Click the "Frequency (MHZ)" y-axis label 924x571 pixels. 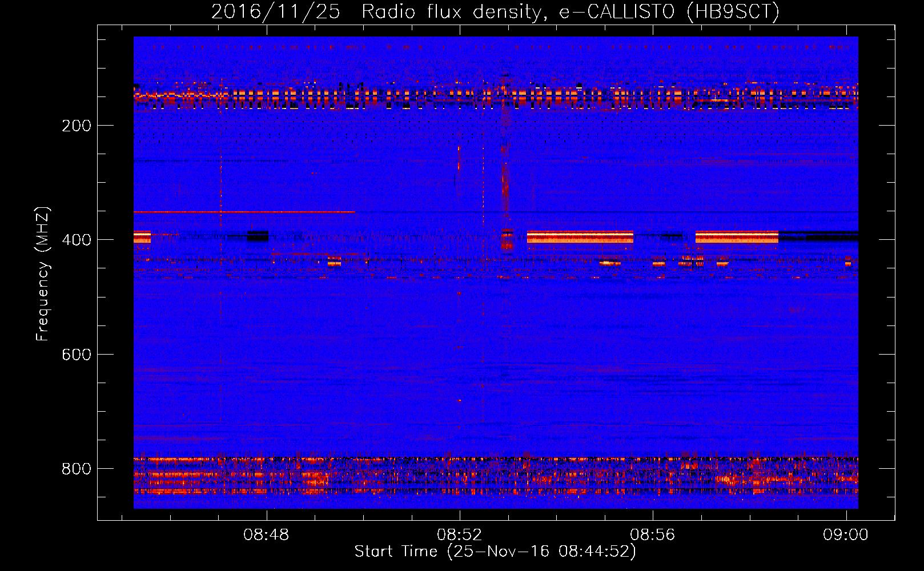[43, 274]
